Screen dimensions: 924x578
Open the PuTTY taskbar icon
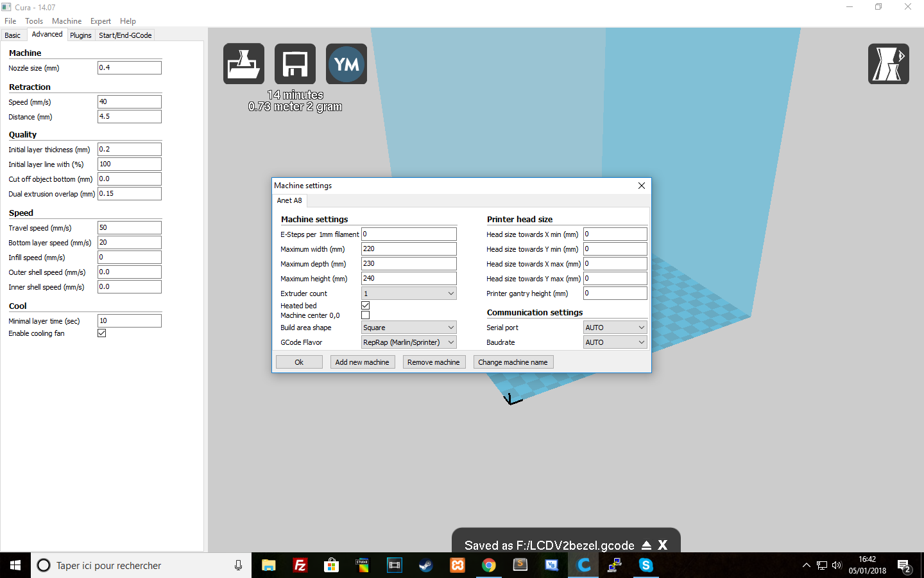coord(615,565)
